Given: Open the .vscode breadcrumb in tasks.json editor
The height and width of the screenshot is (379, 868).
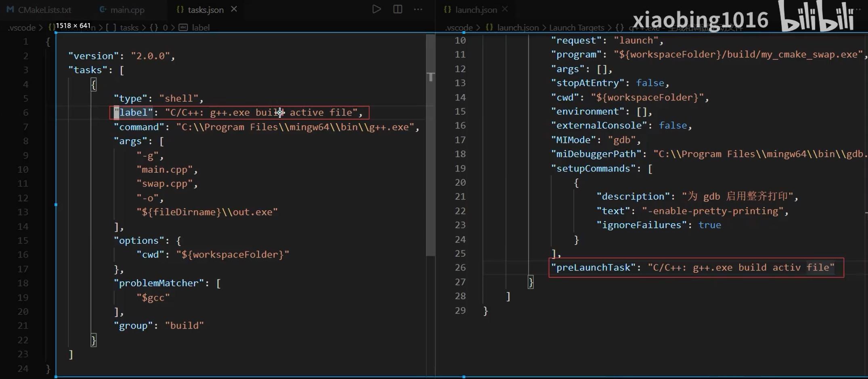Looking at the screenshot, I should (x=22, y=27).
